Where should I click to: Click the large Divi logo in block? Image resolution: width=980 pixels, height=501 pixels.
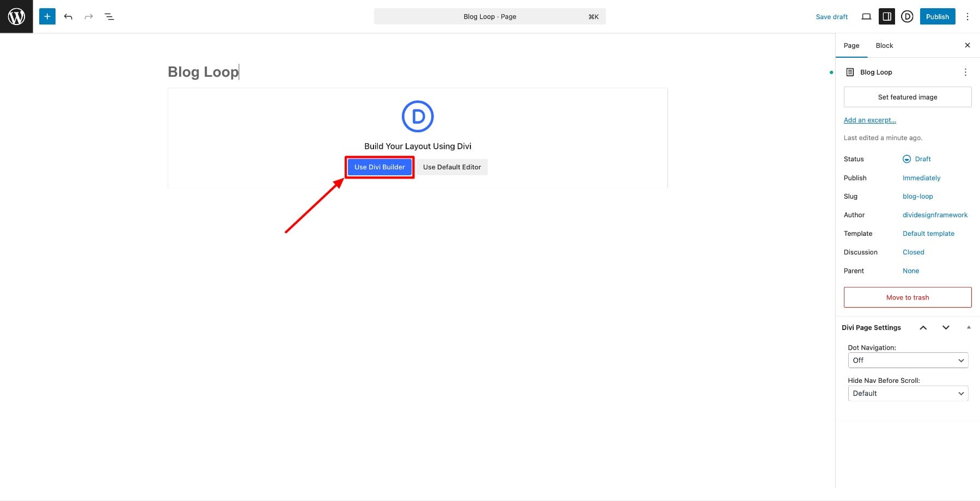[418, 116]
